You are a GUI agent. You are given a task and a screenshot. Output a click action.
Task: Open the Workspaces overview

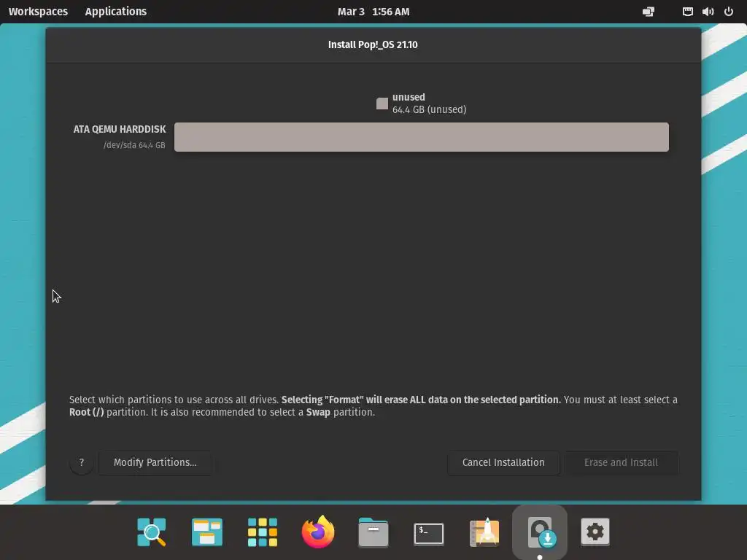pos(38,12)
